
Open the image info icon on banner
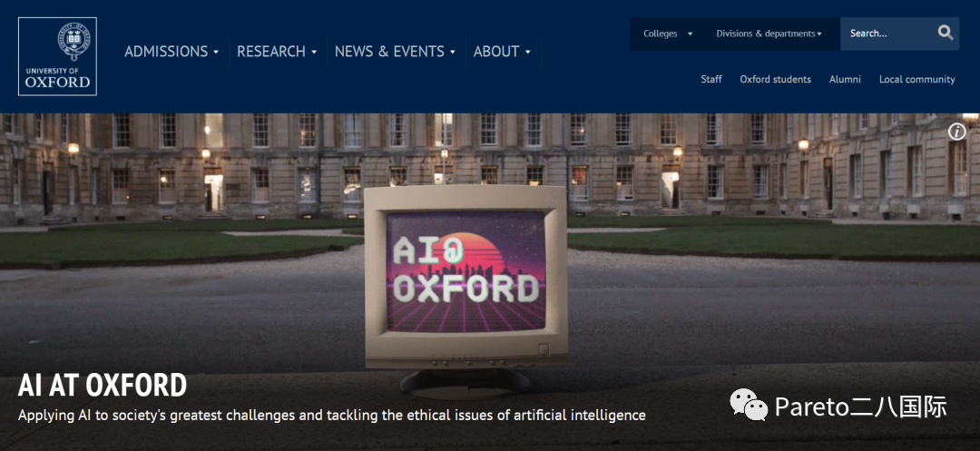tap(957, 132)
